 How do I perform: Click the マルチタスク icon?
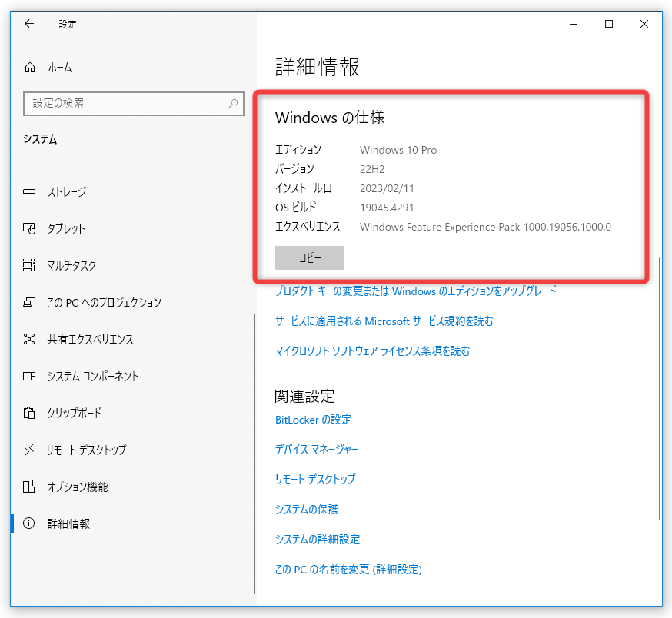click(x=29, y=265)
